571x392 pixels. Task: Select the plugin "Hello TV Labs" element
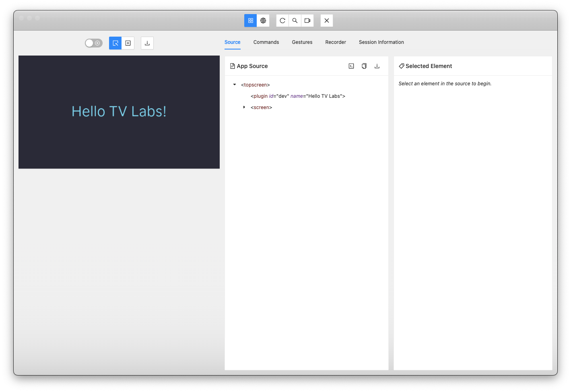click(298, 96)
